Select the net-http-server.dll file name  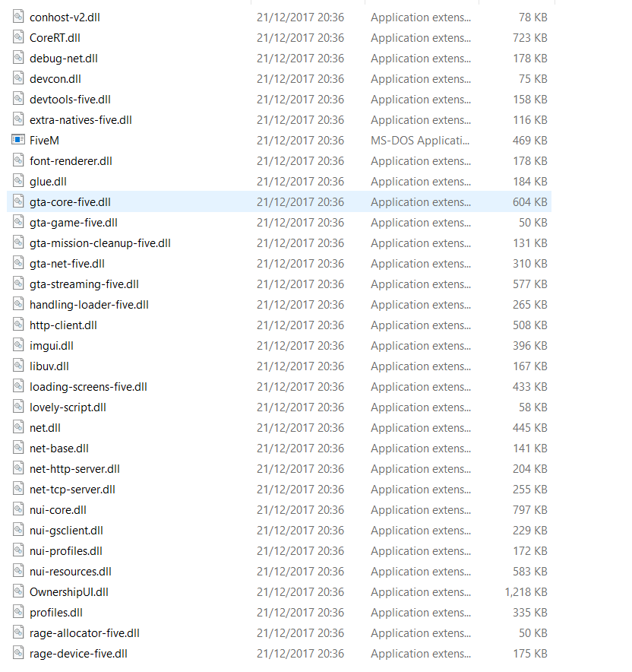coord(74,469)
